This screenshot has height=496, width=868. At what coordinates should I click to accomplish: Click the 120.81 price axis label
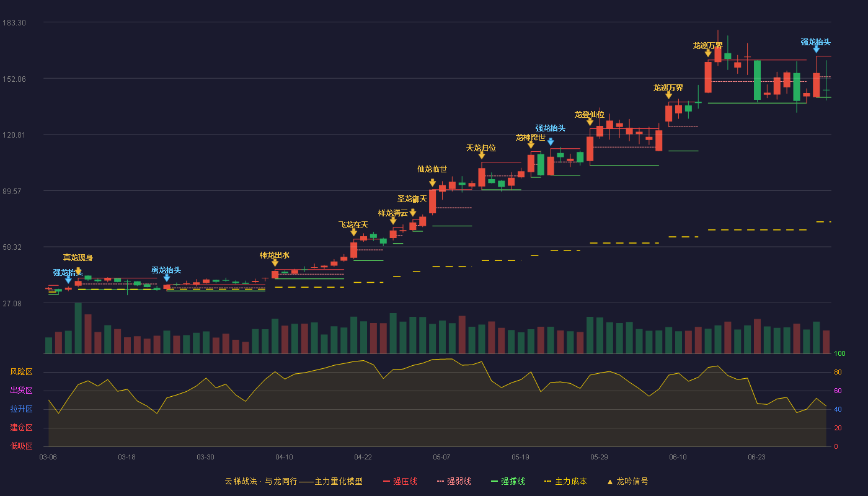(x=14, y=135)
